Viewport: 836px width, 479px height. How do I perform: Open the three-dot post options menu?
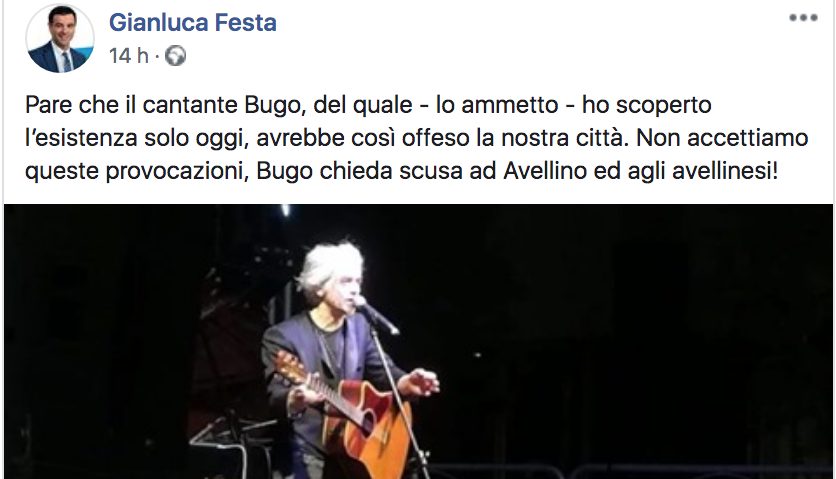click(803, 18)
